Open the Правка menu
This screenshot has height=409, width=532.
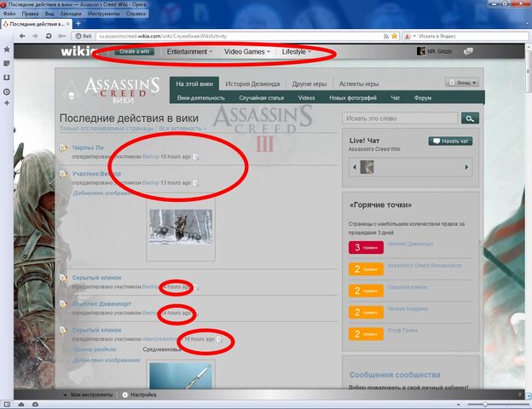(30, 14)
